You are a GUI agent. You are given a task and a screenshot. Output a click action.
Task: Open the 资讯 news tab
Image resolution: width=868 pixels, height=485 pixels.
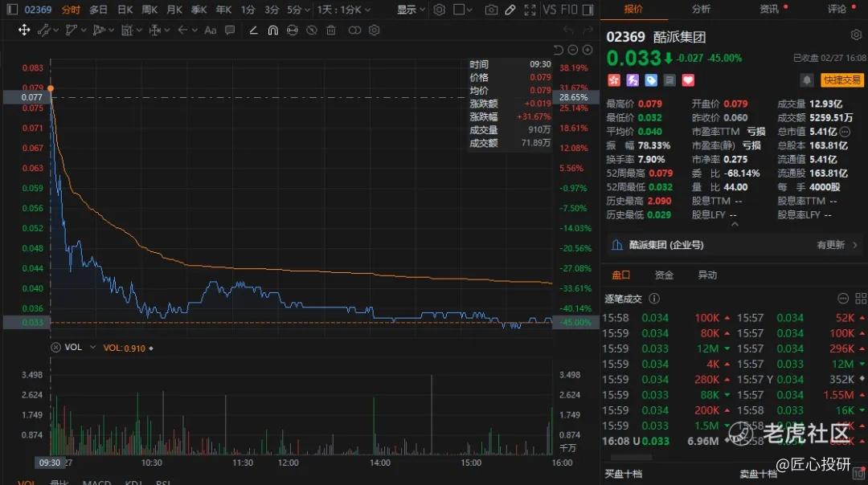coord(769,9)
